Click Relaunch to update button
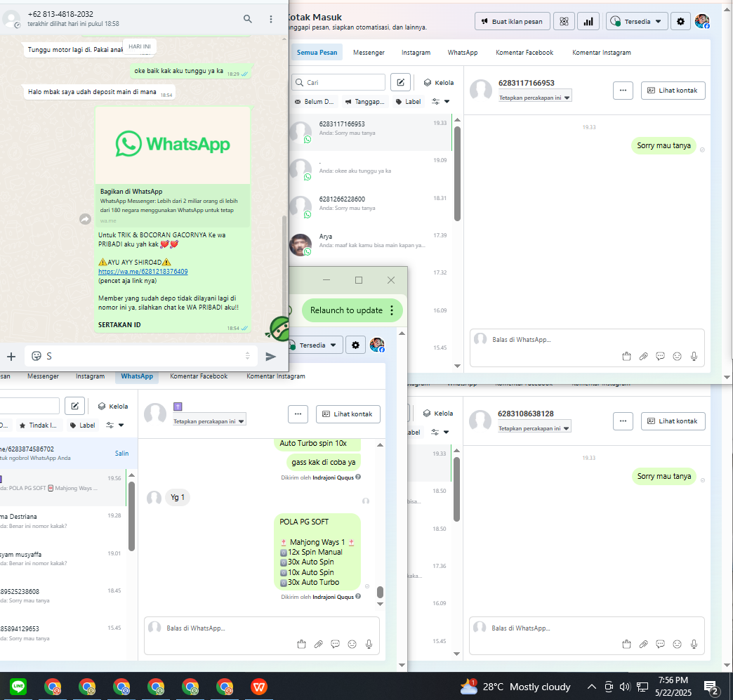 click(x=346, y=310)
